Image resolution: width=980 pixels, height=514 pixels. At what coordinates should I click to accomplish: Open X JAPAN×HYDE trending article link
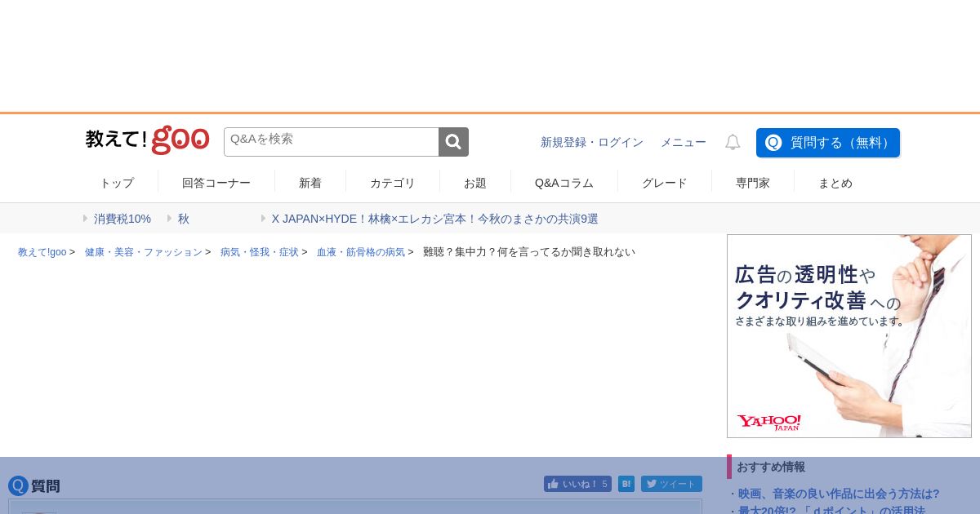(435, 219)
